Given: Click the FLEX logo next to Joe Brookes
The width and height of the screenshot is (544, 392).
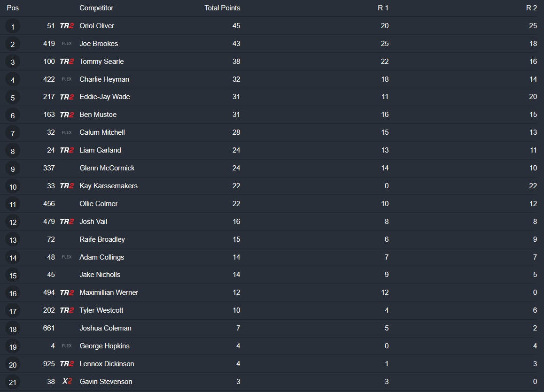Looking at the screenshot, I should click(67, 44).
